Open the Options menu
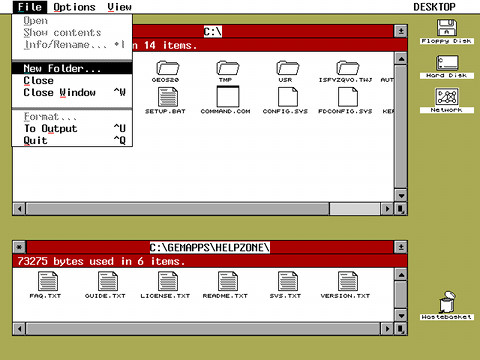The image size is (480, 360). tap(74, 7)
